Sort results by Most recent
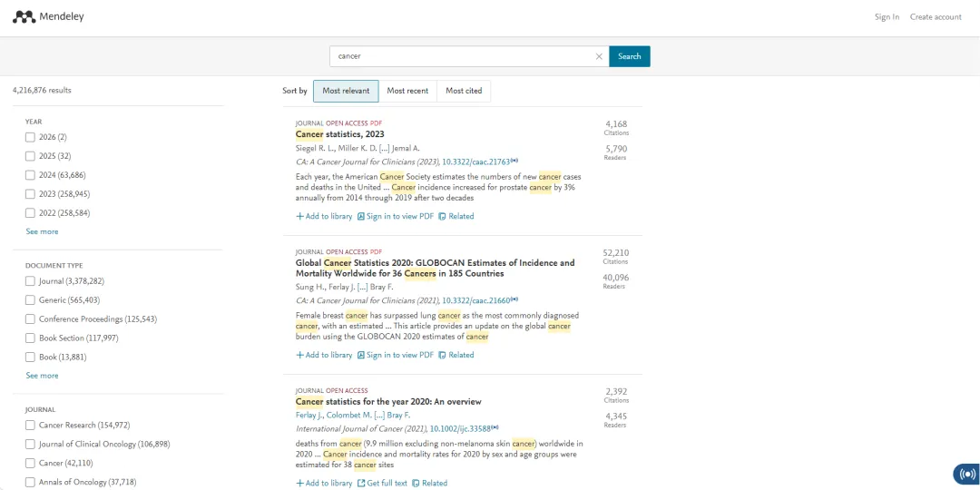980x490 pixels. (407, 91)
